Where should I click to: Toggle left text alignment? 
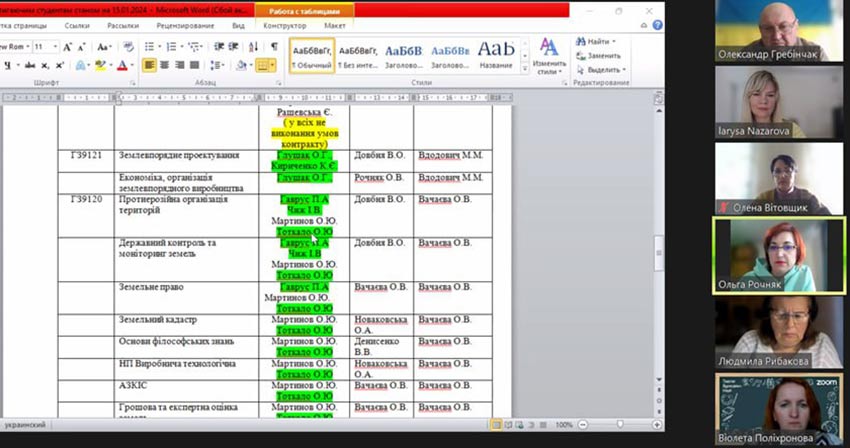[149, 65]
